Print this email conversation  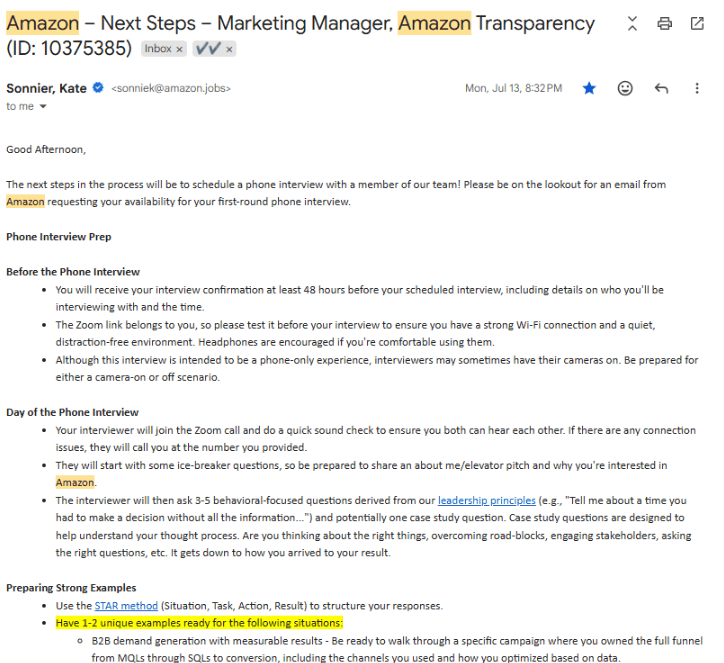tap(664, 24)
